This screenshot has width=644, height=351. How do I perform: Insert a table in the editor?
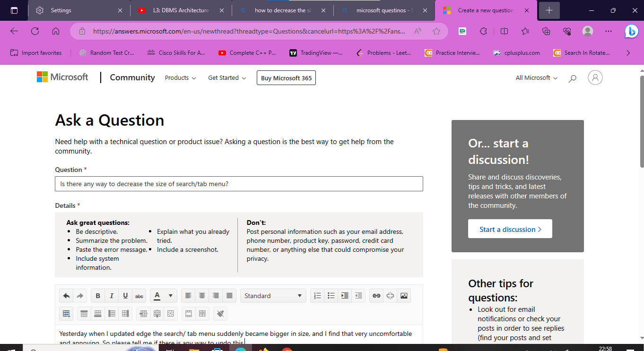click(x=66, y=313)
